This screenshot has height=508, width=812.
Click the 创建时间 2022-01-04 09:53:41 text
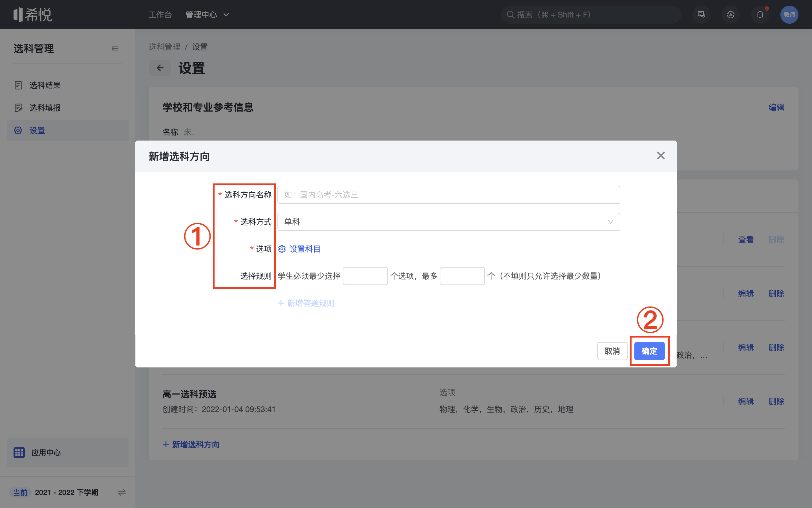[219, 410]
